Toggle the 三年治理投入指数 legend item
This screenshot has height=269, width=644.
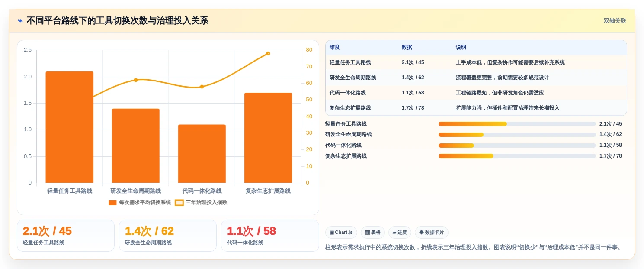(201, 202)
